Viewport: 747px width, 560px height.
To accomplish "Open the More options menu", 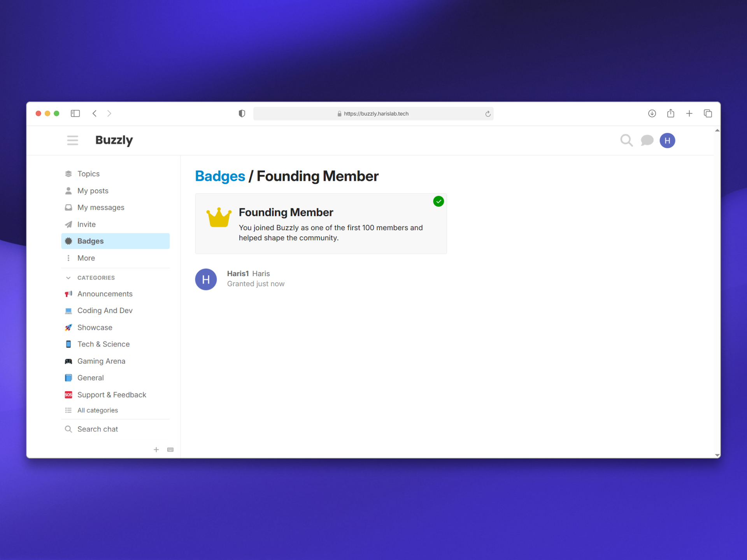I will [86, 258].
